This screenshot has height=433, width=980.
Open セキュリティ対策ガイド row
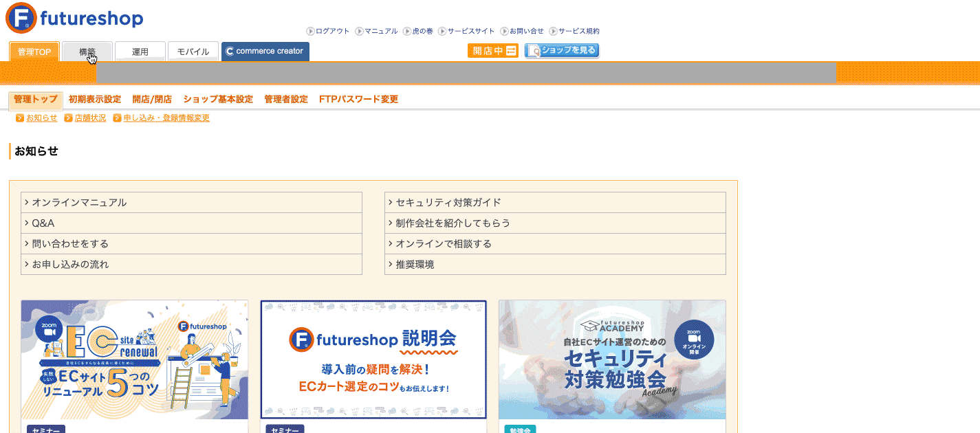point(555,203)
